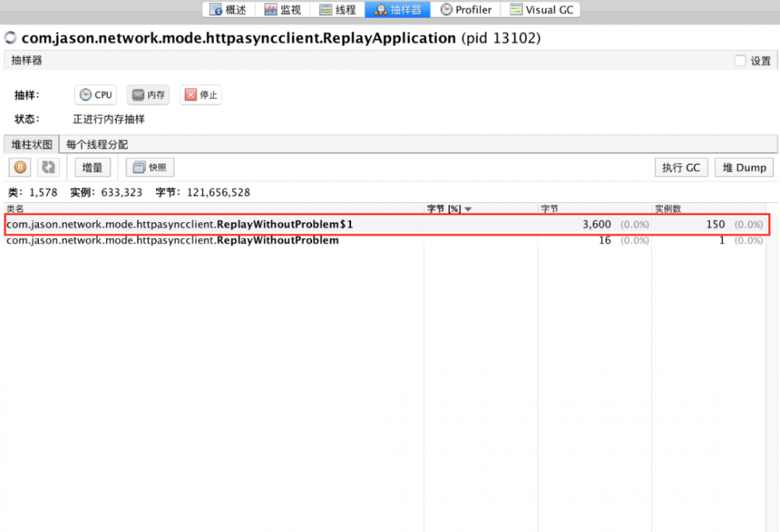Sort by 字节 bytes column header
Image resolution: width=780 pixels, height=532 pixels.
tap(594, 208)
